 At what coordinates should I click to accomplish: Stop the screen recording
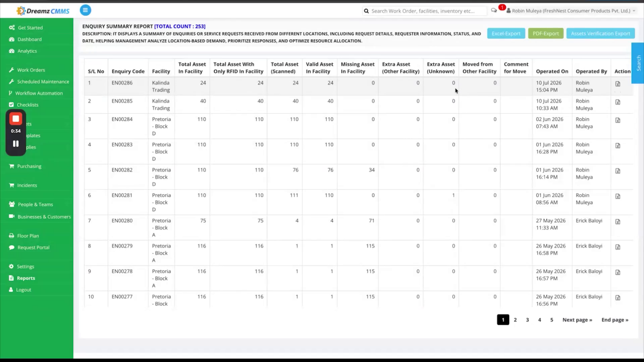tap(16, 119)
